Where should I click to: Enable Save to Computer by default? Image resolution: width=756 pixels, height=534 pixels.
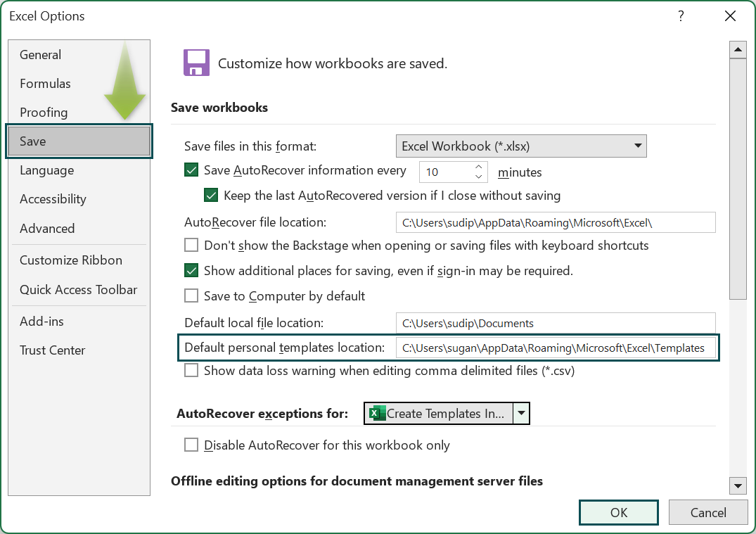[191, 295]
